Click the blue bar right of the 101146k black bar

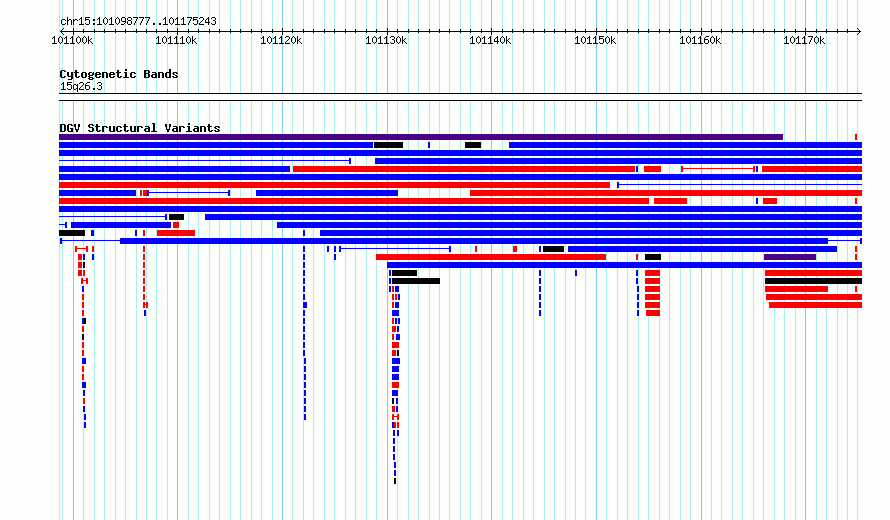(703, 249)
